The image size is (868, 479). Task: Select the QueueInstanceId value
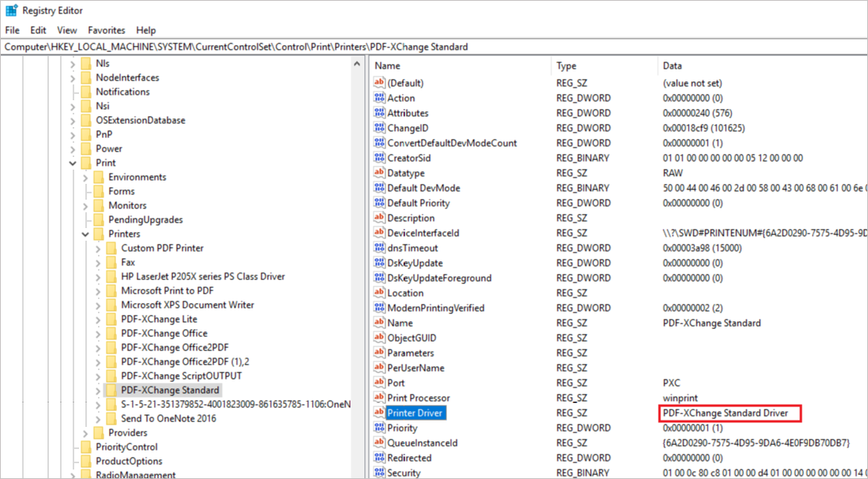pos(423,443)
